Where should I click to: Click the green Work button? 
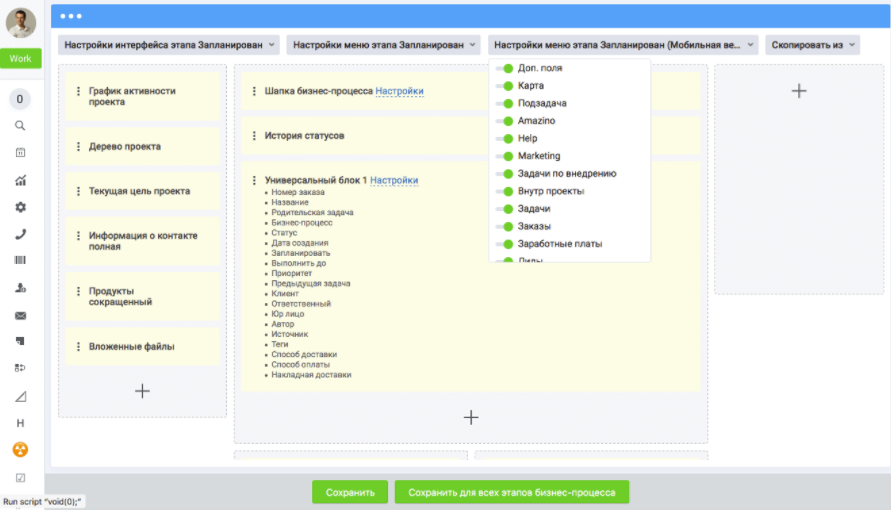click(20, 58)
